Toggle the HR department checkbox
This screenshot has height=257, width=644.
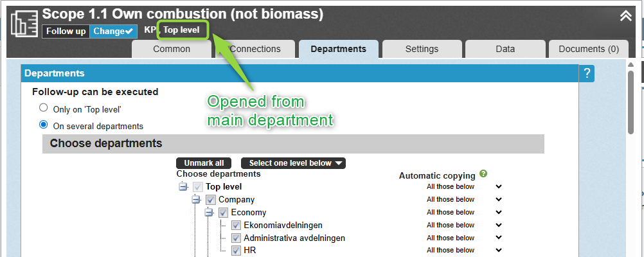tap(236, 251)
